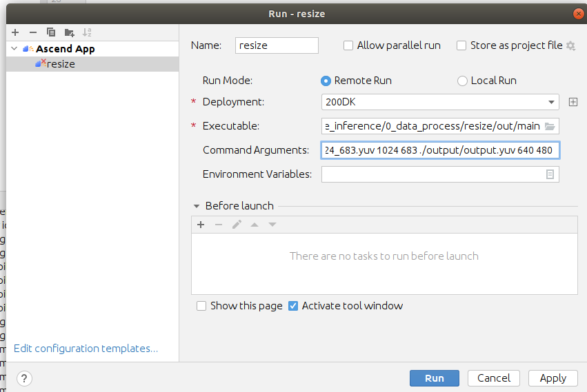Open the Executable folder browse icon
The image size is (587, 392).
(550, 126)
